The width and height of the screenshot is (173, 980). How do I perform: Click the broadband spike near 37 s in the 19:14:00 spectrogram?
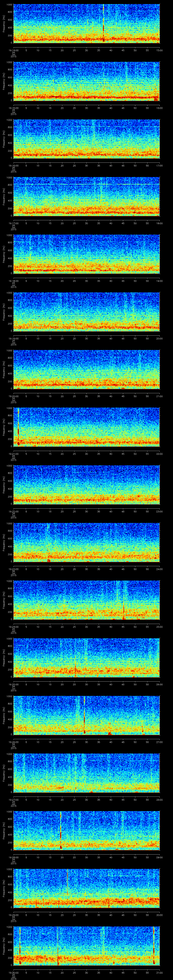[x=103, y=23]
